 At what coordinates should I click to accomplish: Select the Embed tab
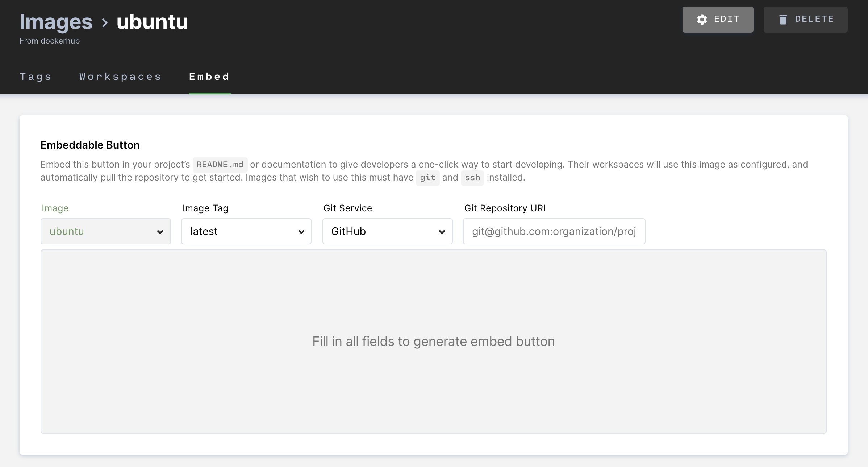(209, 77)
